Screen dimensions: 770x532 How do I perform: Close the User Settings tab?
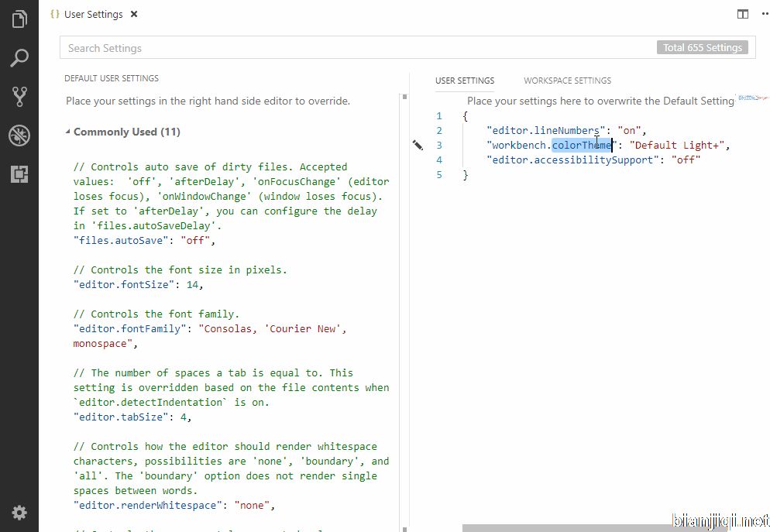[x=134, y=14]
